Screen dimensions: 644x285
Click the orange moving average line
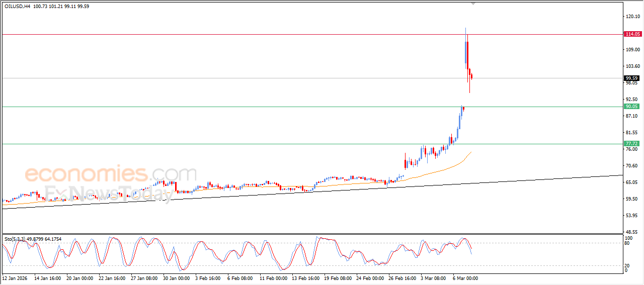pos(443,169)
